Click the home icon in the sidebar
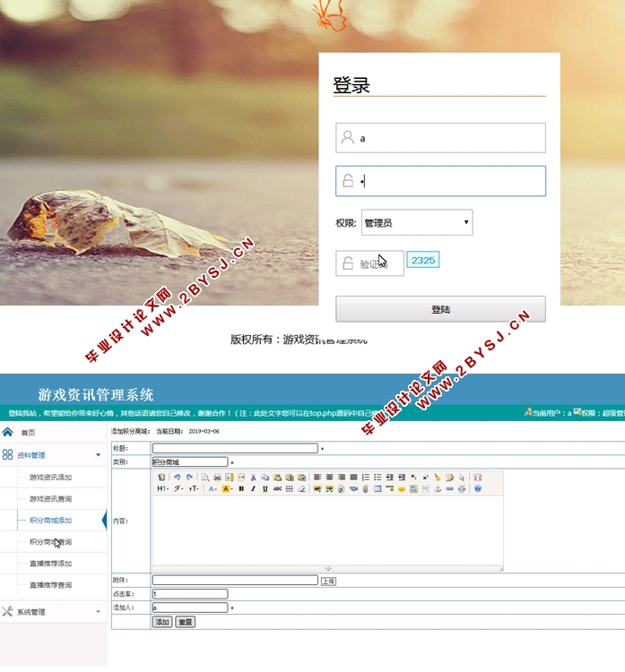The image size is (625, 672). click(x=8, y=432)
